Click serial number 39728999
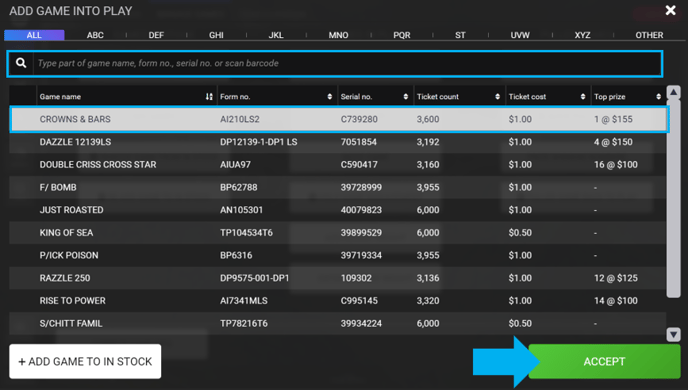The height and width of the screenshot is (390, 688). [361, 187]
